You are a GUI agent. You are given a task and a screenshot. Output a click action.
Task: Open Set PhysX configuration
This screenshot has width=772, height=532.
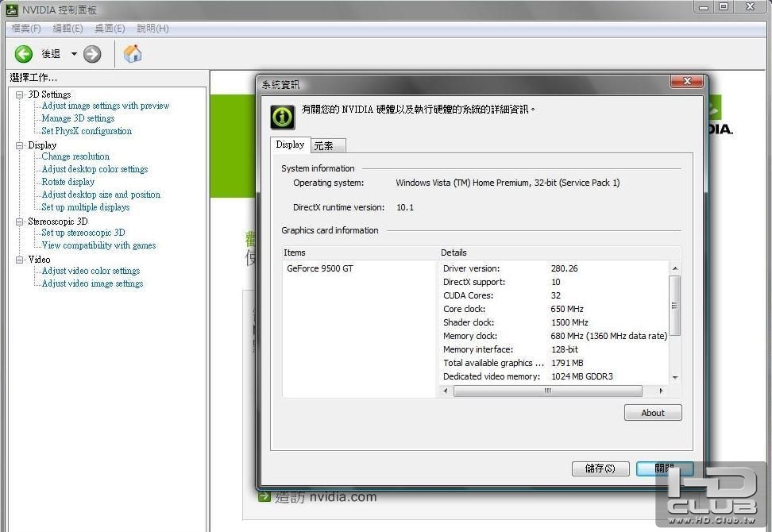[x=87, y=131]
